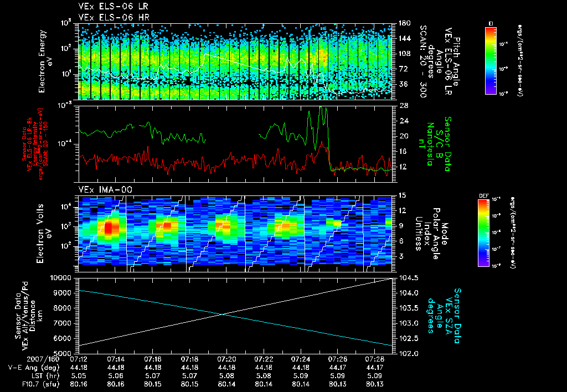
Task: Click the "3" polar angle index tick
Action: pyautogui.click(x=401, y=256)
